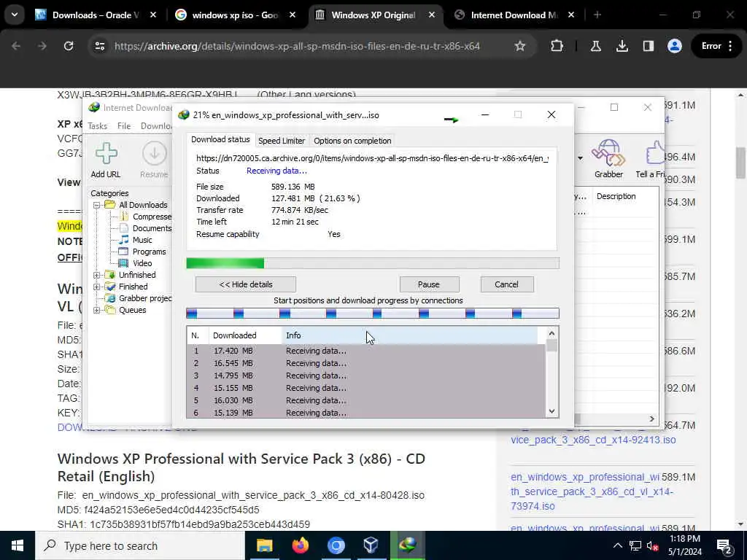Click the Hide details button
Viewport: 747px width, 560px height.
click(x=245, y=284)
